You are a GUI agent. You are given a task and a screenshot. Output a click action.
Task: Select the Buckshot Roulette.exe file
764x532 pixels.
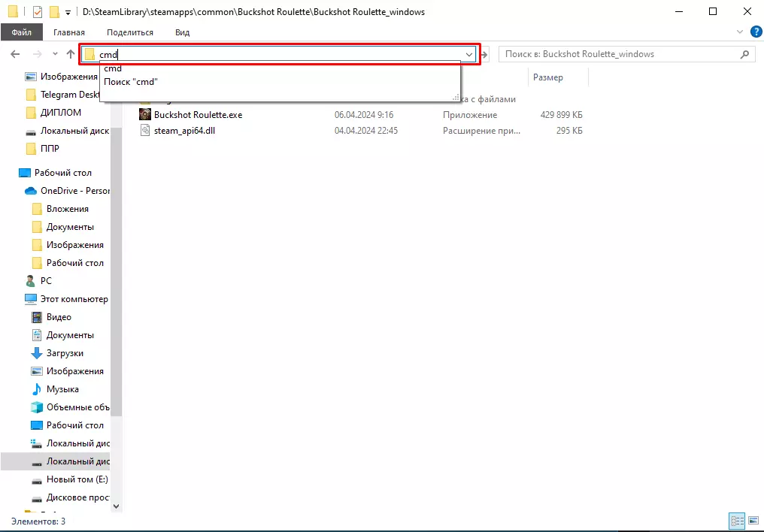(x=198, y=115)
